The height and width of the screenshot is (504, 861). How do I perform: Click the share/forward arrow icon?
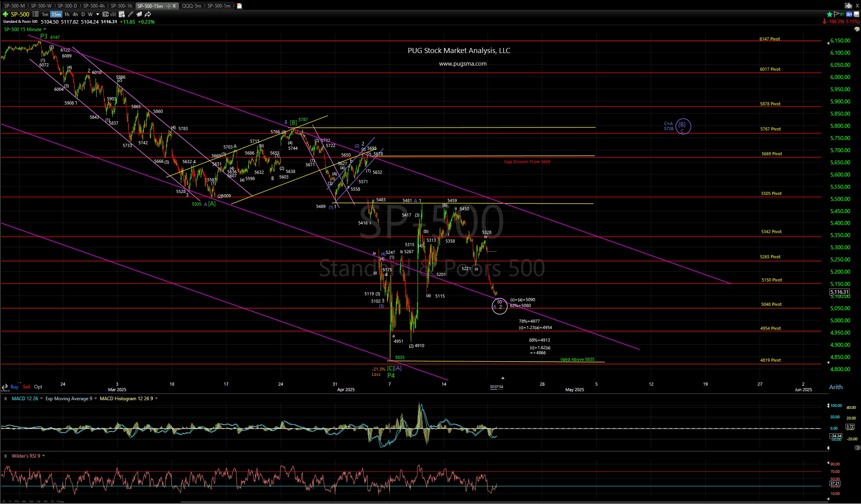148,15
